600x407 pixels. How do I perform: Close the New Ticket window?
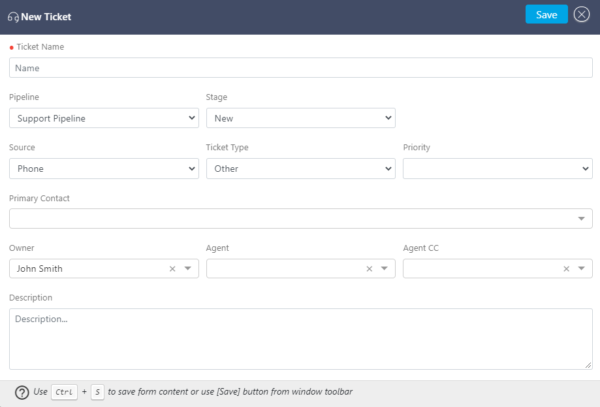pyautogui.click(x=582, y=15)
